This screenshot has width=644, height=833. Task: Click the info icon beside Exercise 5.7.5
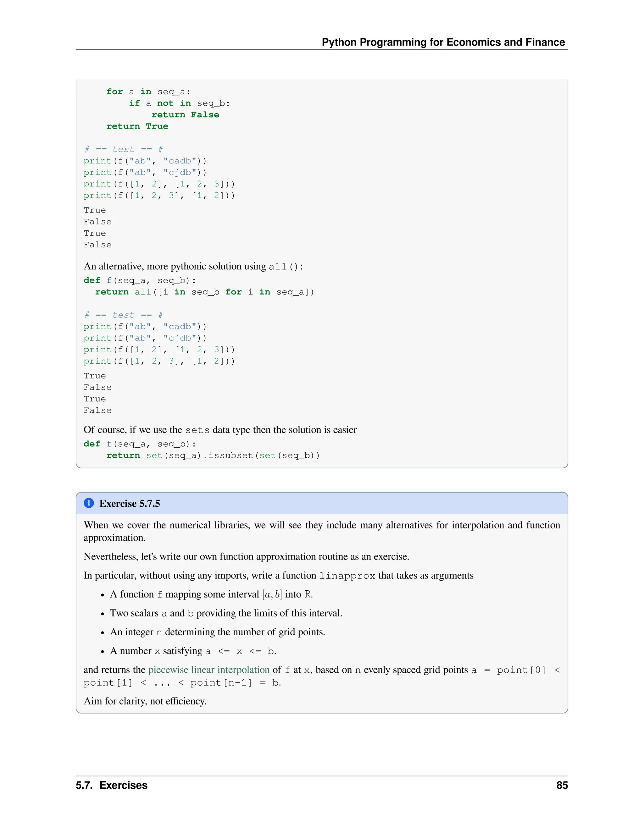89,503
